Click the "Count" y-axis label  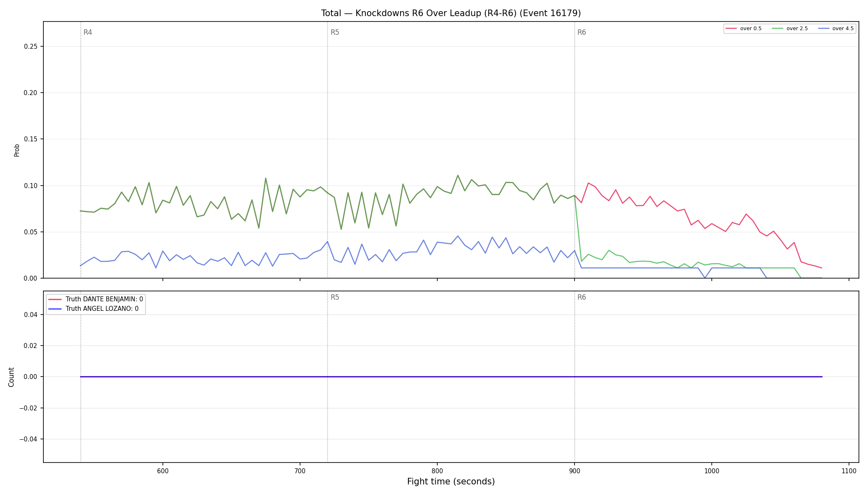point(11,377)
